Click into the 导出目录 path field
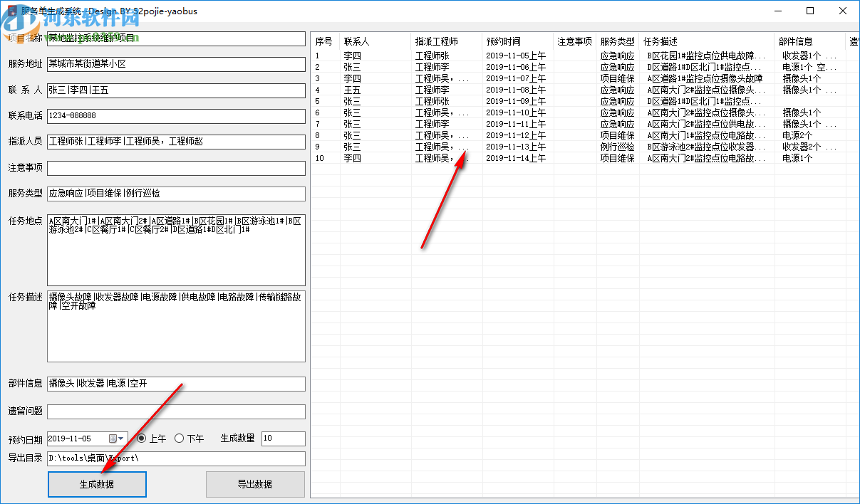This screenshot has height=504, width=860. [176, 458]
